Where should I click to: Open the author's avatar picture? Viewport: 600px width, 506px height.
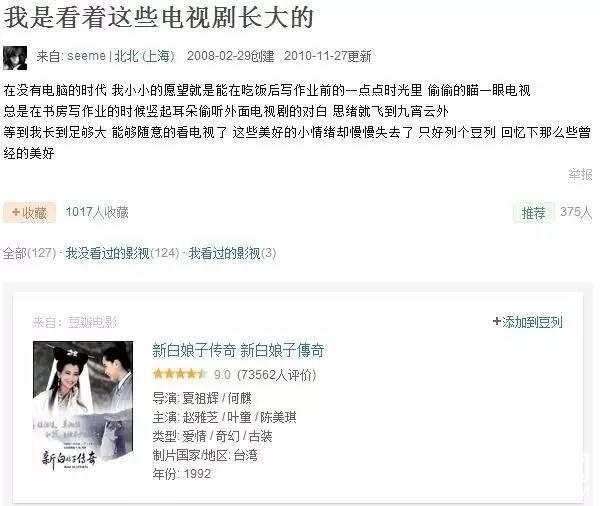pos(15,58)
